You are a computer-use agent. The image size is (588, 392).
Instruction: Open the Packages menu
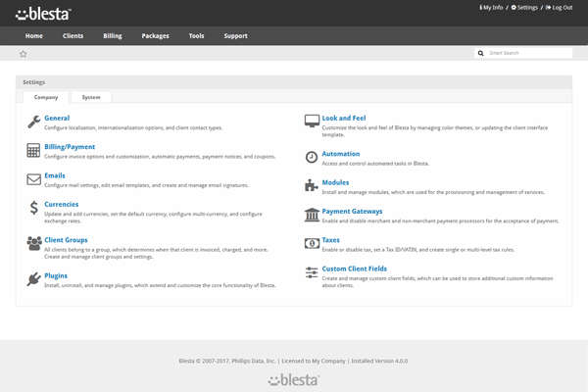155,36
